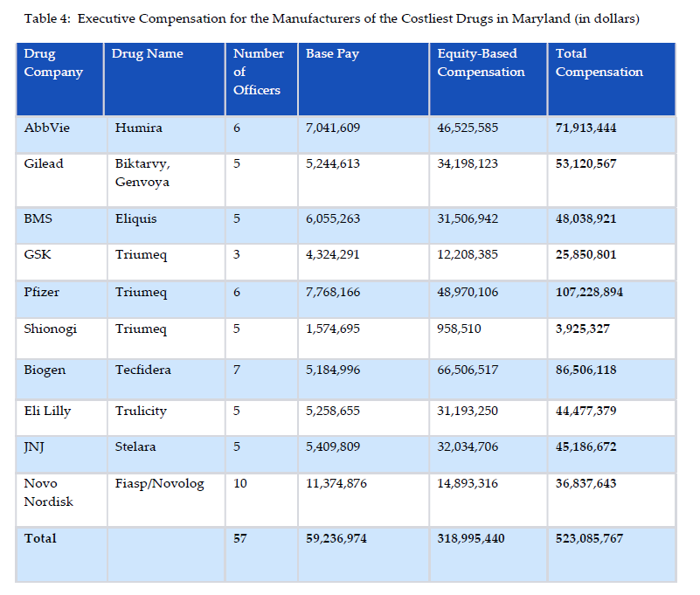700x595 pixels.
Task: Click the Total Compensation column header
Action: point(599,63)
